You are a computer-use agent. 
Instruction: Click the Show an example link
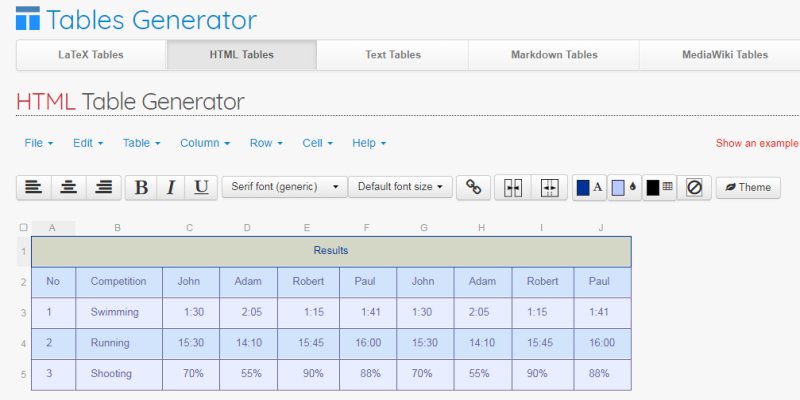[x=757, y=143]
